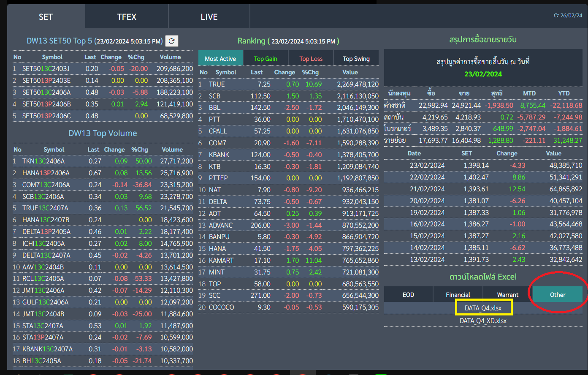Open the TFEX tab
Image resolution: width=588 pixels, height=375 pixels.
(x=127, y=17)
